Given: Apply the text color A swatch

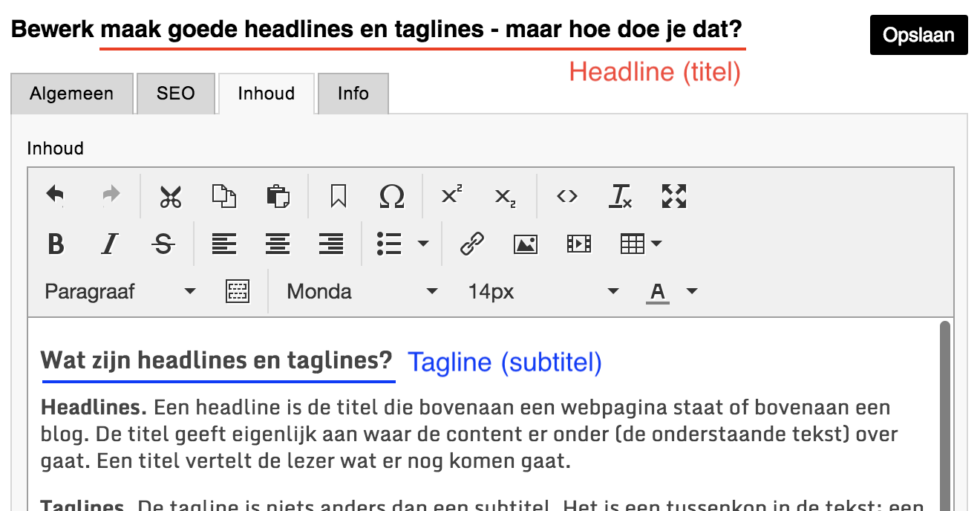Looking at the screenshot, I should coord(657,291).
